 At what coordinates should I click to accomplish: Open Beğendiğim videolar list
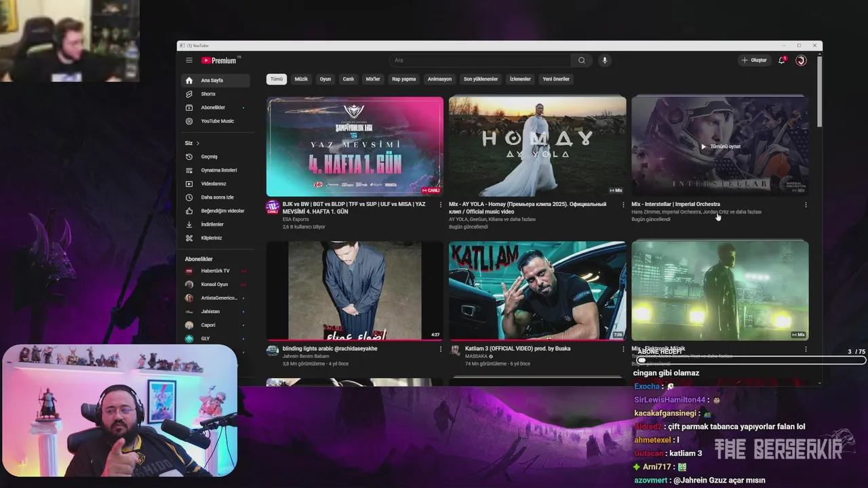(216, 211)
